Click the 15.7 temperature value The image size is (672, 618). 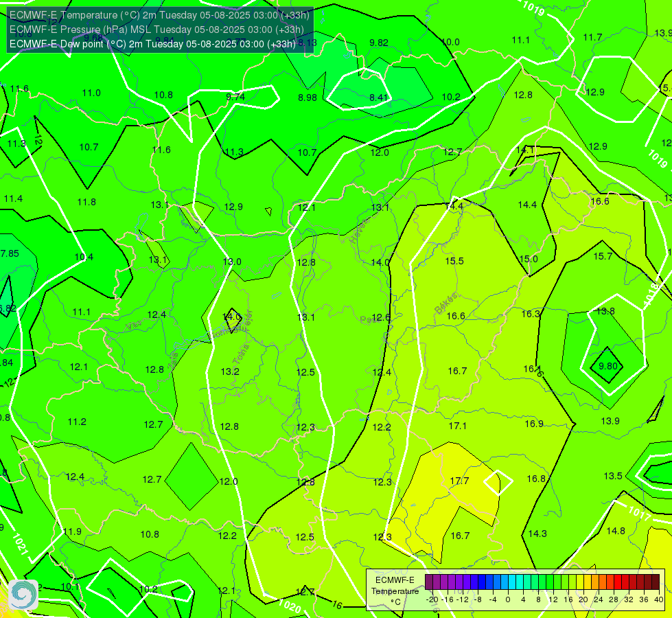point(603,256)
